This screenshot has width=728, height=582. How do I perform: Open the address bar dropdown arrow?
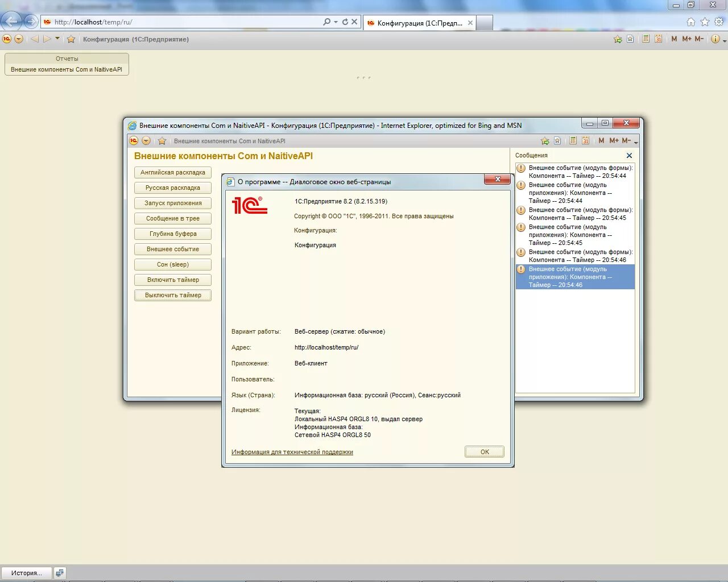336,22
